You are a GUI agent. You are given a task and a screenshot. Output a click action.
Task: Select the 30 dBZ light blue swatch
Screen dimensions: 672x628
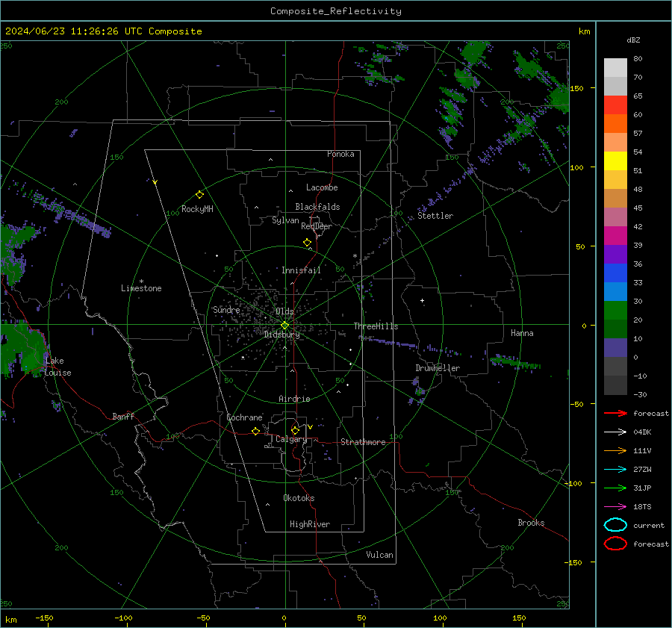click(615, 291)
